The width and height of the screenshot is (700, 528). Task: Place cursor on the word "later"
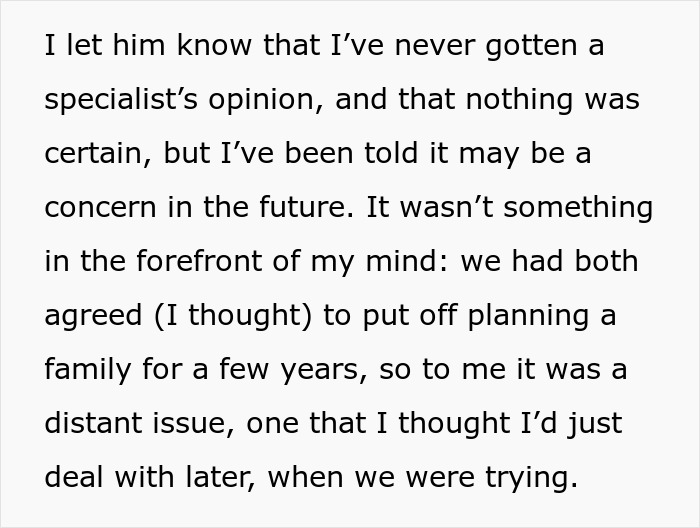coord(226,479)
